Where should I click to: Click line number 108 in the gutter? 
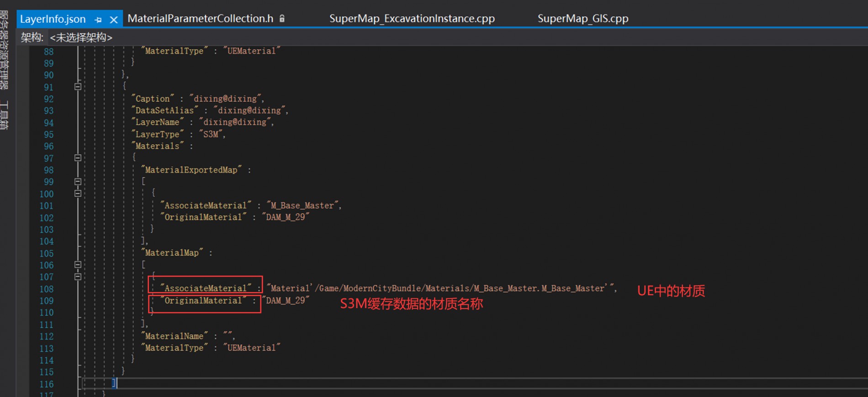[x=47, y=289]
